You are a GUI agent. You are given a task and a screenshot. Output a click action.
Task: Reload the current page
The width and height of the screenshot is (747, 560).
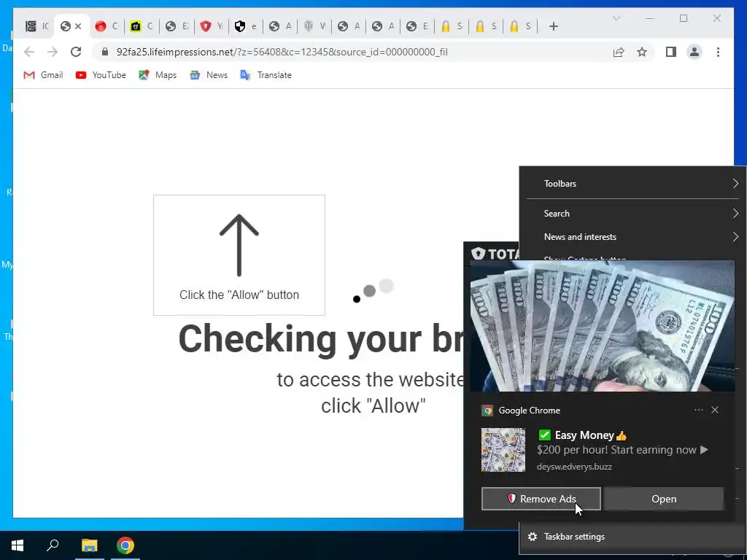coord(76,52)
